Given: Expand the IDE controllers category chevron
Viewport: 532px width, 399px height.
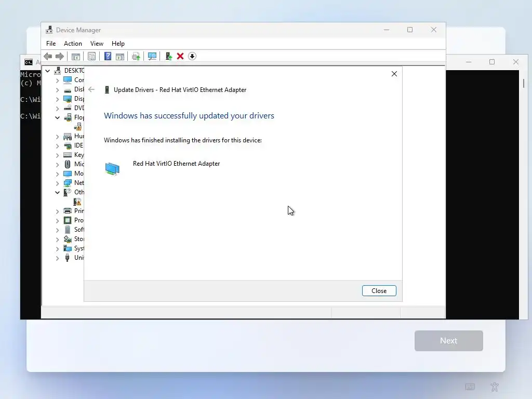Looking at the screenshot, I should pos(57,146).
